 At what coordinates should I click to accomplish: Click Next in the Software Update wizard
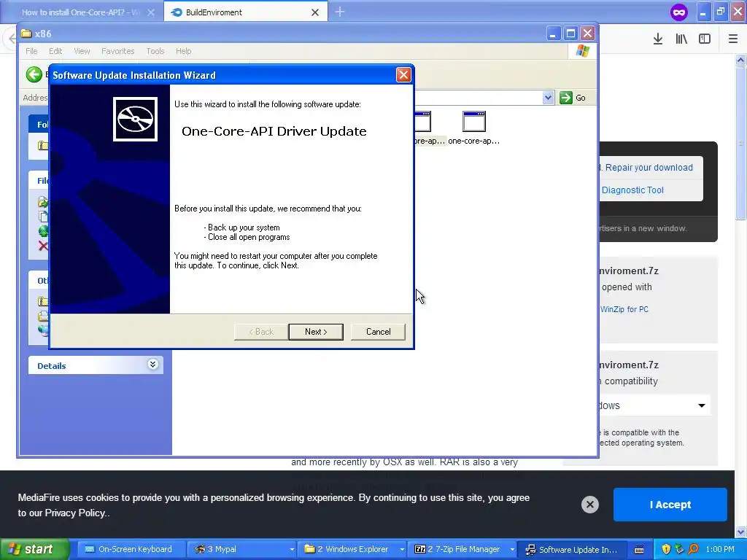click(x=315, y=332)
